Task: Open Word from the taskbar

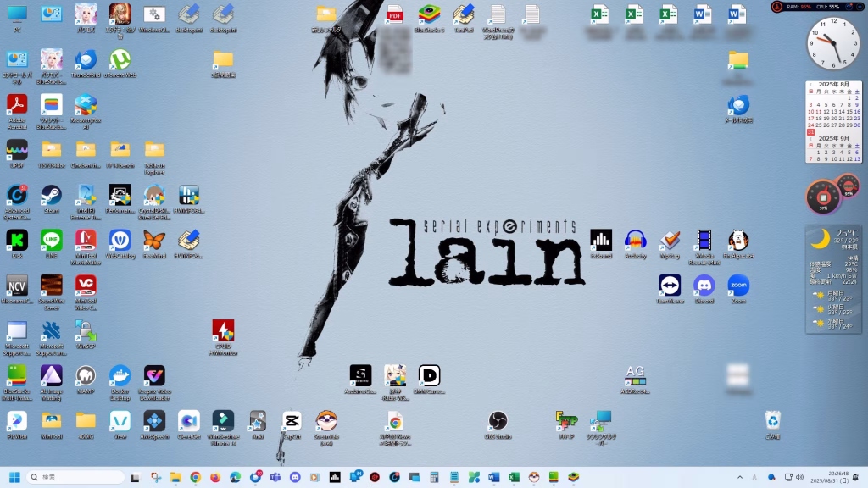Action: [494, 477]
